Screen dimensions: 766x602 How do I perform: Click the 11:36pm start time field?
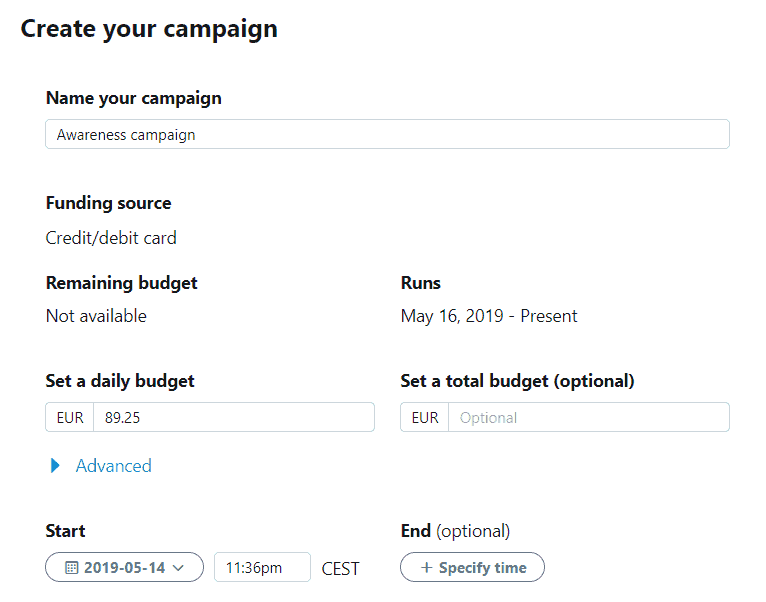click(x=262, y=567)
